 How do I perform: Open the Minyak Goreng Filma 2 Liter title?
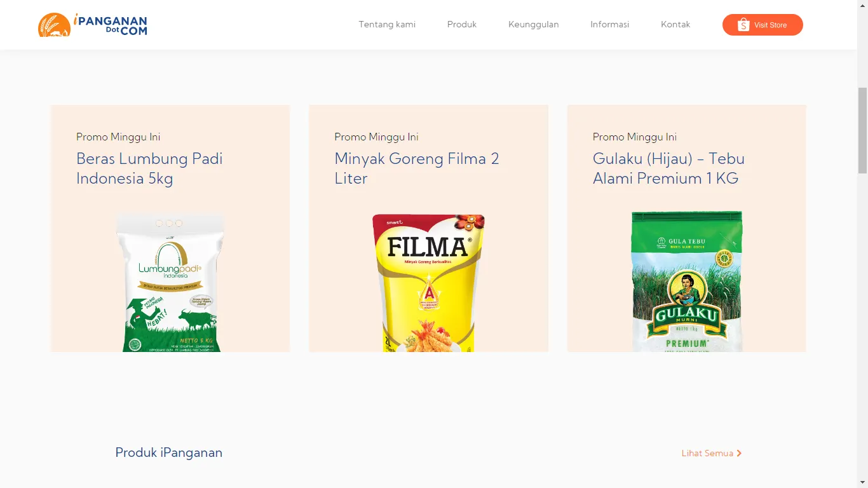(417, 168)
